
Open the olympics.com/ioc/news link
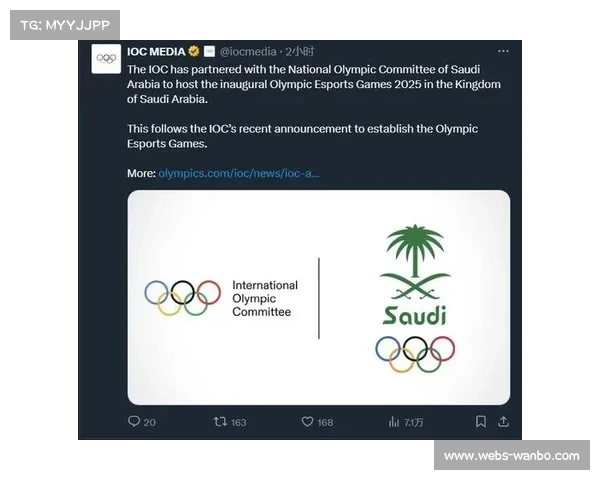[x=239, y=173]
